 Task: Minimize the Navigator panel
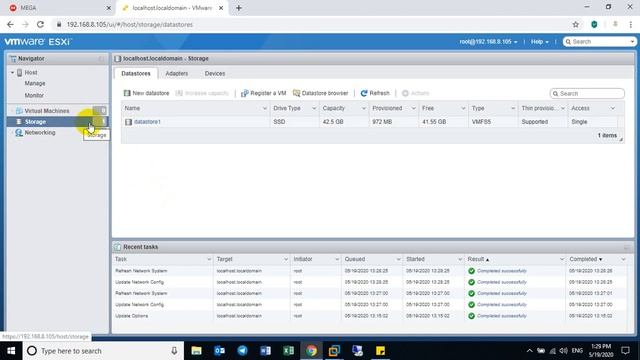101,59
